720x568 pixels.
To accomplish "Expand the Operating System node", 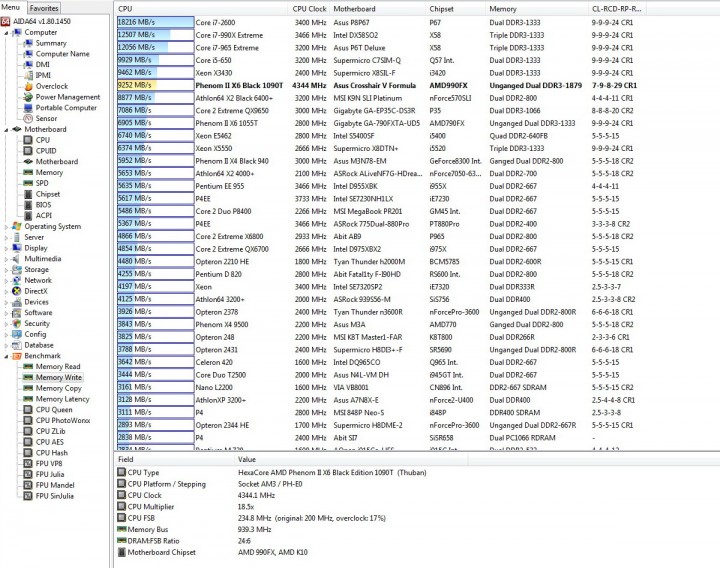I will point(6,226).
